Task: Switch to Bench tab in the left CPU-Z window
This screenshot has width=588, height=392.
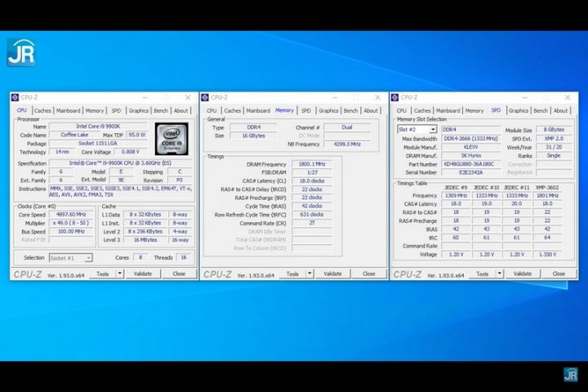Action: click(161, 111)
